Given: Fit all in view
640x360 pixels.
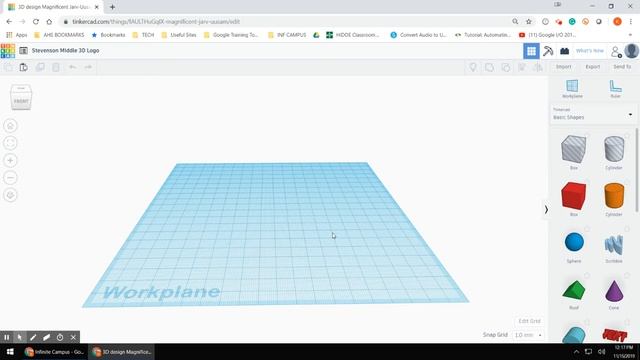Looking at the screenshot, I should point(11,143).
